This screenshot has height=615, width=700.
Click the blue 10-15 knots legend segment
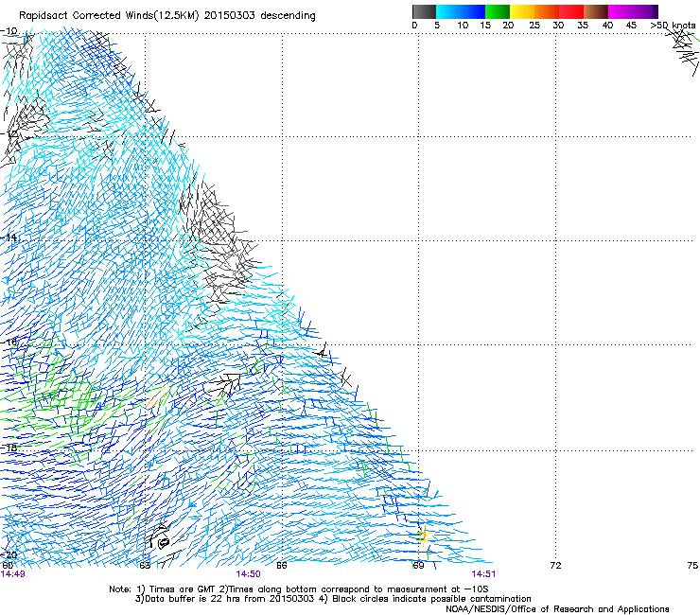pyautogui.click(x=473, y=11)
